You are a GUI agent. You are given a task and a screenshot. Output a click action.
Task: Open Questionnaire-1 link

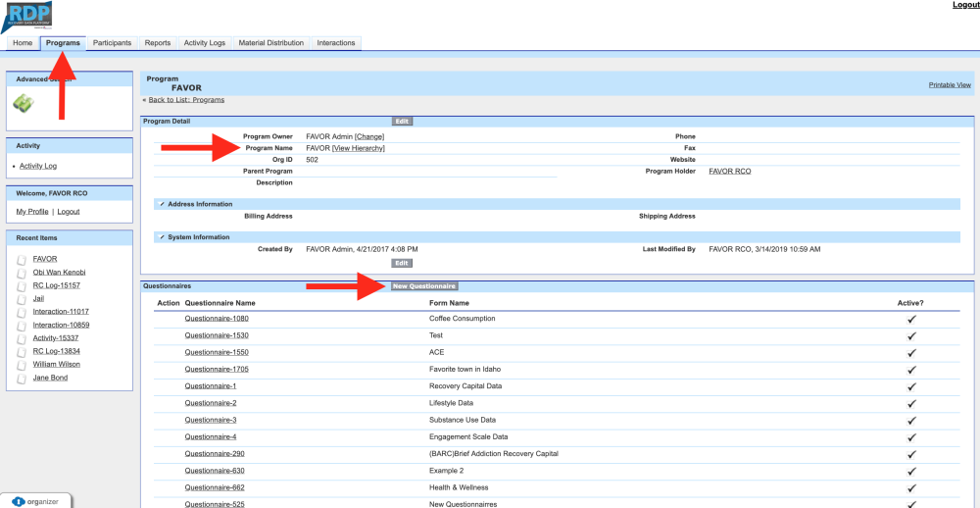tap(211, 386)
